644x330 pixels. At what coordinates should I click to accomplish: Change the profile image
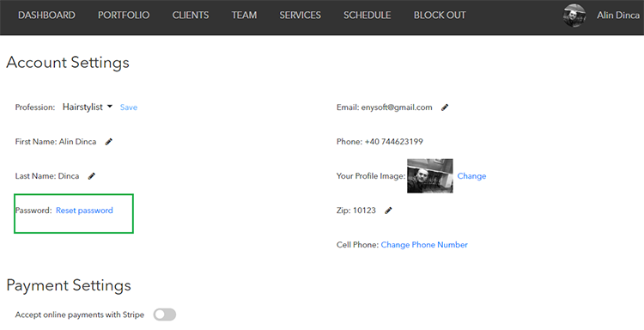click(471, 176)
